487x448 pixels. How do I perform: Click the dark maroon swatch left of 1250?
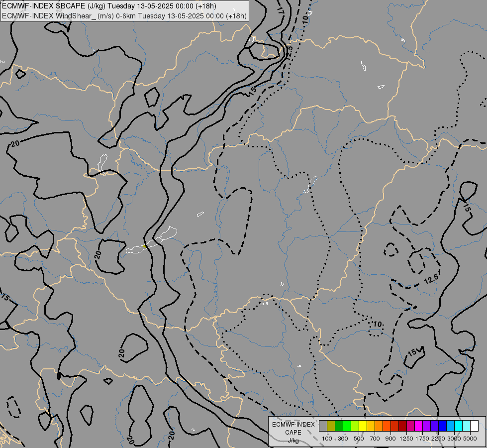click(x=403, y=426)
